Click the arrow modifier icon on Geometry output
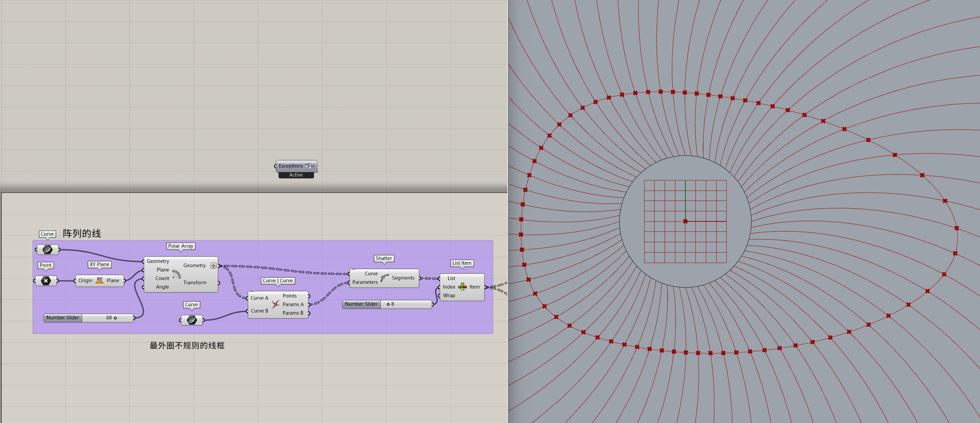Screen dimensions: 980x423 click(213, 266)
